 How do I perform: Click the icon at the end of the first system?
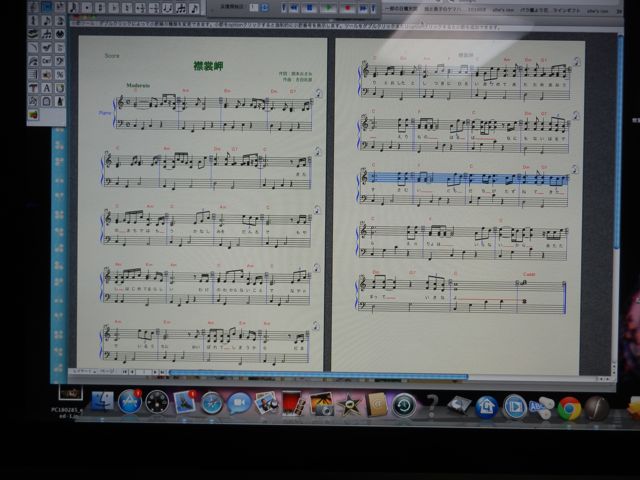318,94
